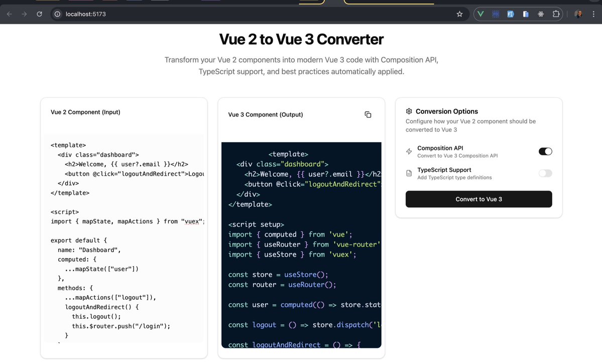Image resolution: width=602 pixels, height=364 pixels.
Task: Bookmark this page with the star icon
Action: point(459,14)
